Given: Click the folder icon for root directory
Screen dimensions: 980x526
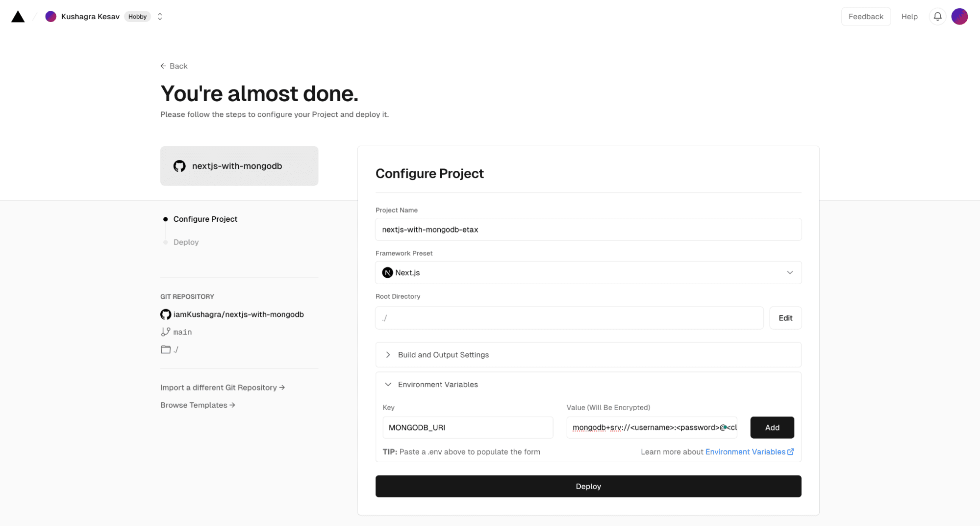Looking at the screenshot, I should click(166, 350).
